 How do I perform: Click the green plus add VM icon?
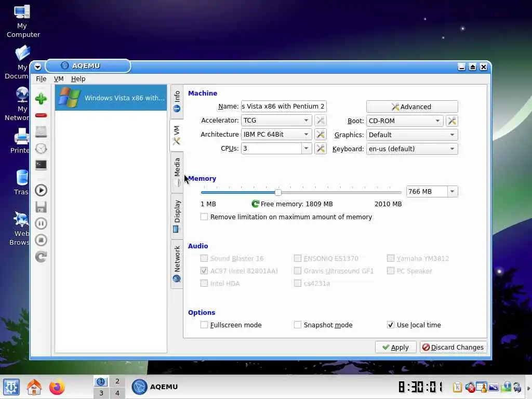point(41,99)
